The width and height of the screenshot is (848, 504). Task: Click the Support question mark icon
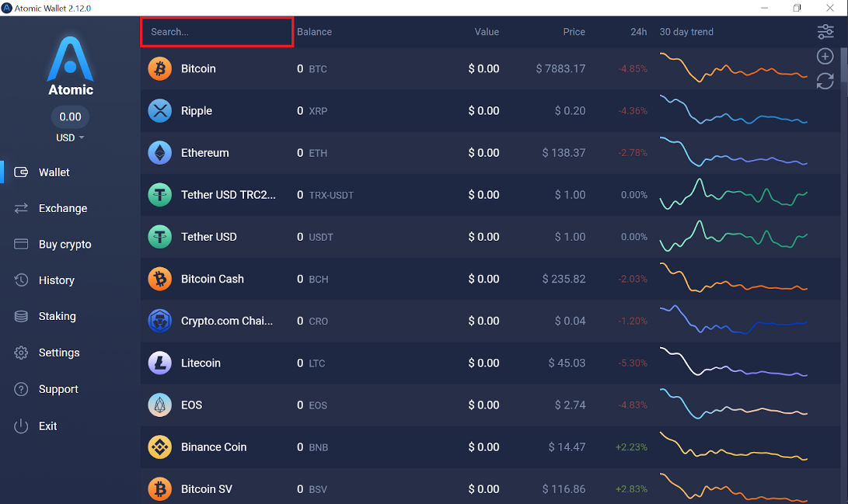coord(21,389)
